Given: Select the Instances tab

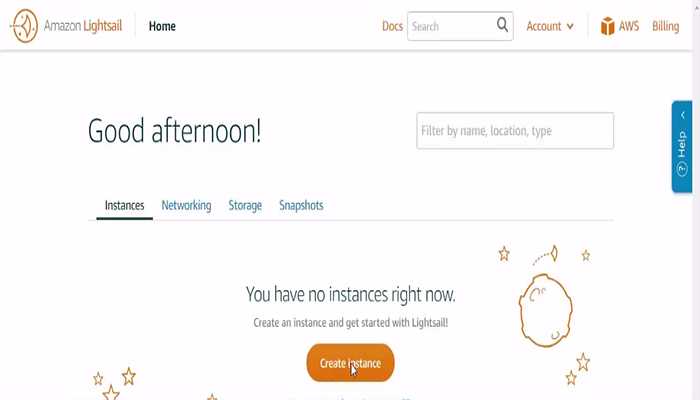Looking at the screenshot, I should pos(125,205).
